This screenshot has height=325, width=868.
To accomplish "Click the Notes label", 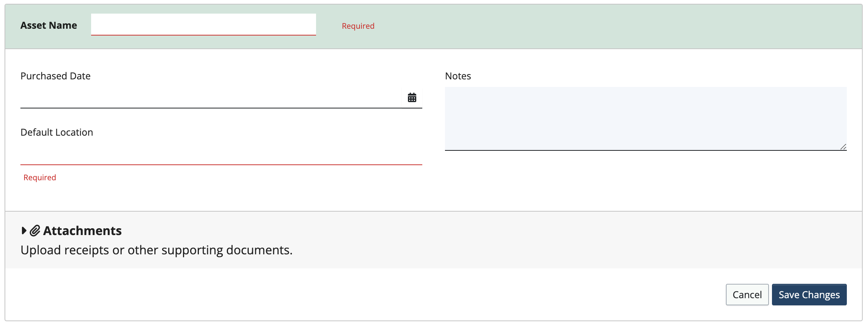I will click(458, 76).
